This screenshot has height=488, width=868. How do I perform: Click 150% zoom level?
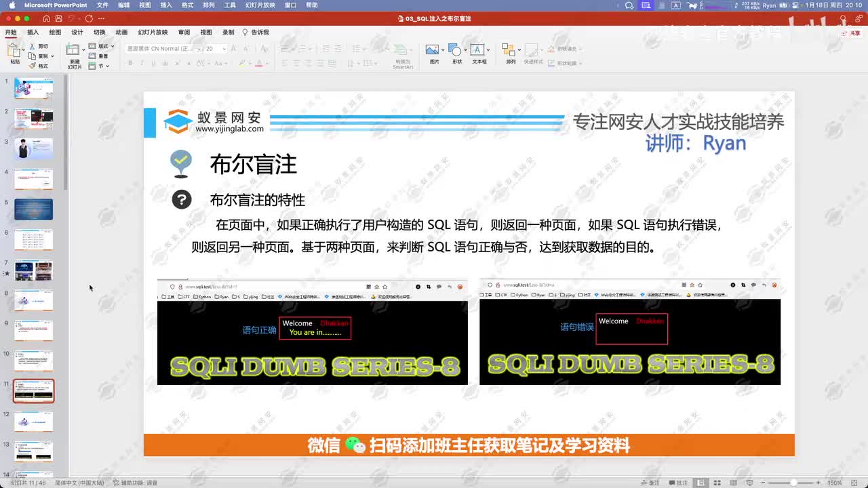pos(834,483)
